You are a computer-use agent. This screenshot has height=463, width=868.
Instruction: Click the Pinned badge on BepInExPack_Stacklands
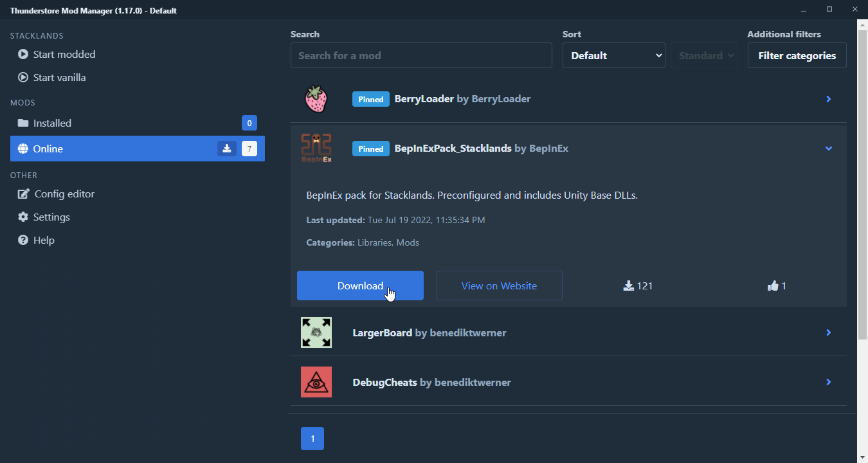click(x=371, y=149)
